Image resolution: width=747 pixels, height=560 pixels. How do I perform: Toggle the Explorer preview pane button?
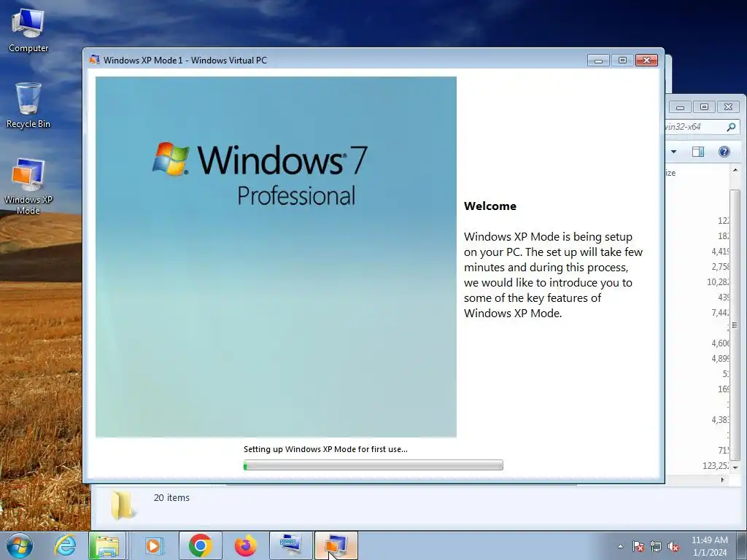[x=698, y=152]
